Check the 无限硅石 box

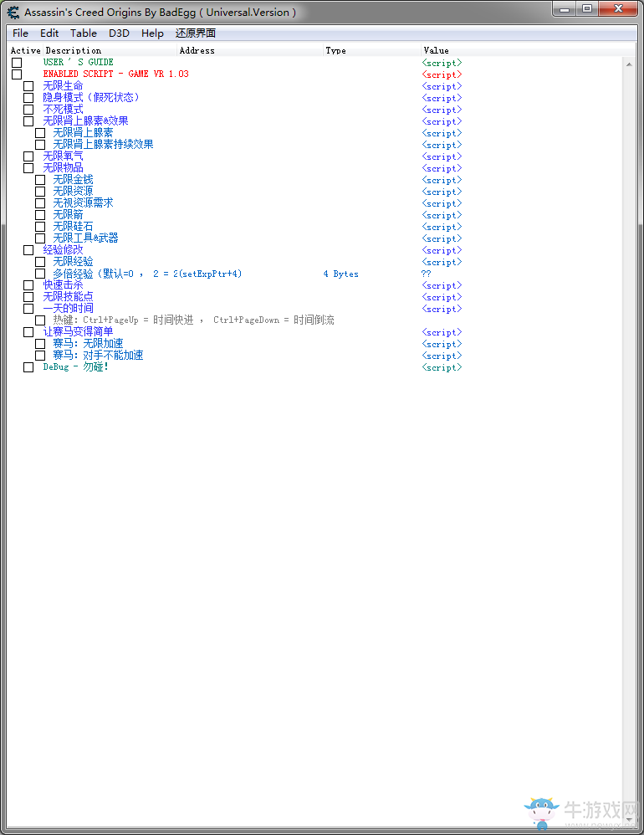40,227
